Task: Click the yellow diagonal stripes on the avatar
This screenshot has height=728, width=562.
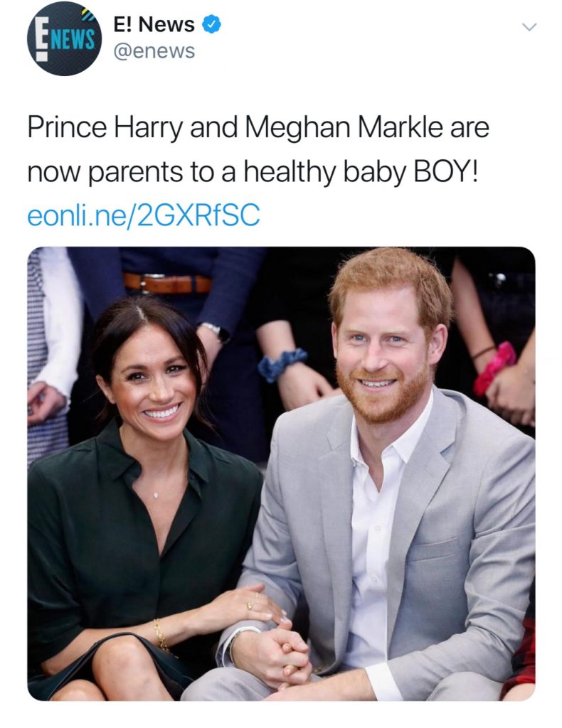Action: click(84, 11)
